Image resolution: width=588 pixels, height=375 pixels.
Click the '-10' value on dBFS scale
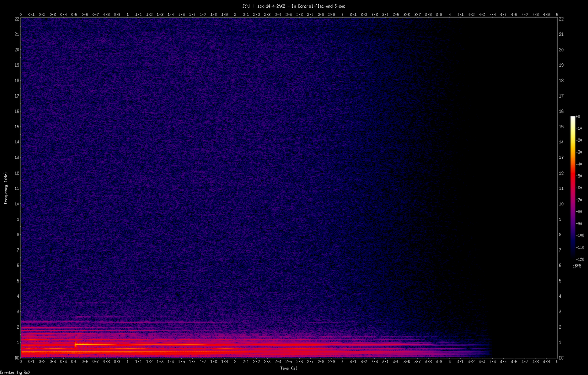click(578, 128)
